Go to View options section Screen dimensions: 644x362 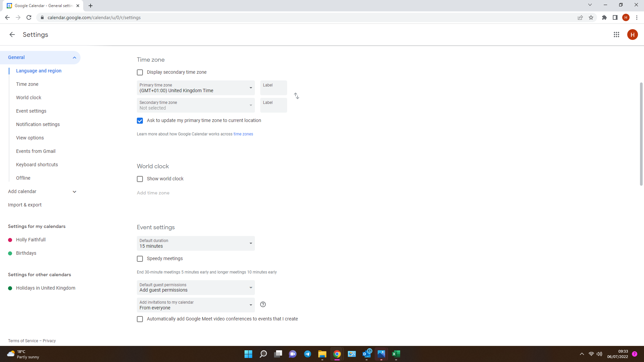(30, 138)
